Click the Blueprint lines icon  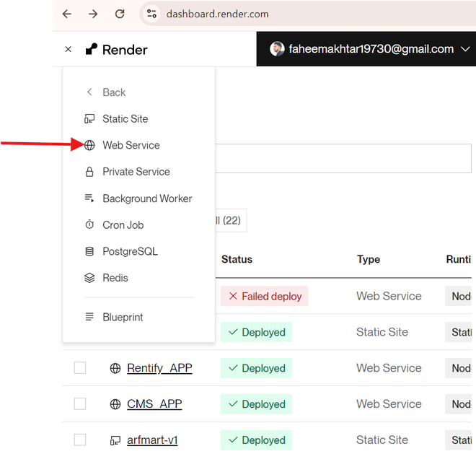pyautogui.click(x=89, y=317)
